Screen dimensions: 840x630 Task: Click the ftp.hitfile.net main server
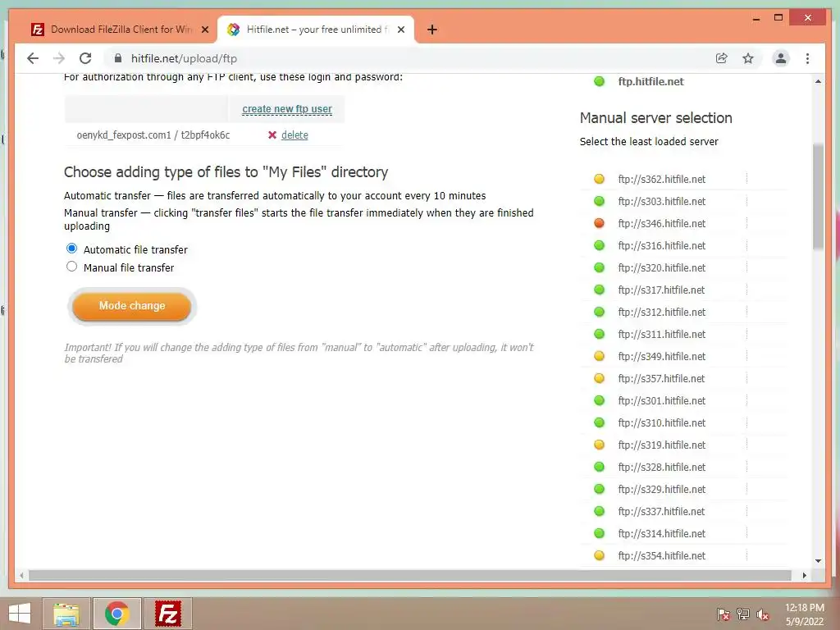point(651,81)
